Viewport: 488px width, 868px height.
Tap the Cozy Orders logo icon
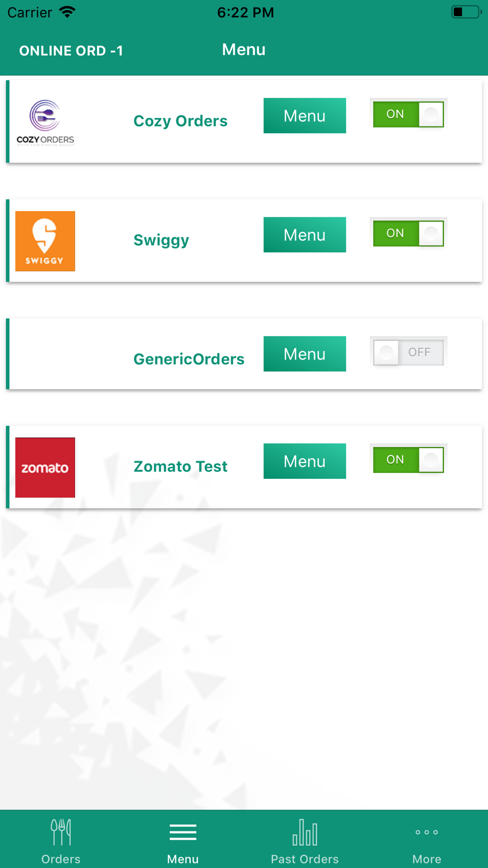(x=45, y=123)
